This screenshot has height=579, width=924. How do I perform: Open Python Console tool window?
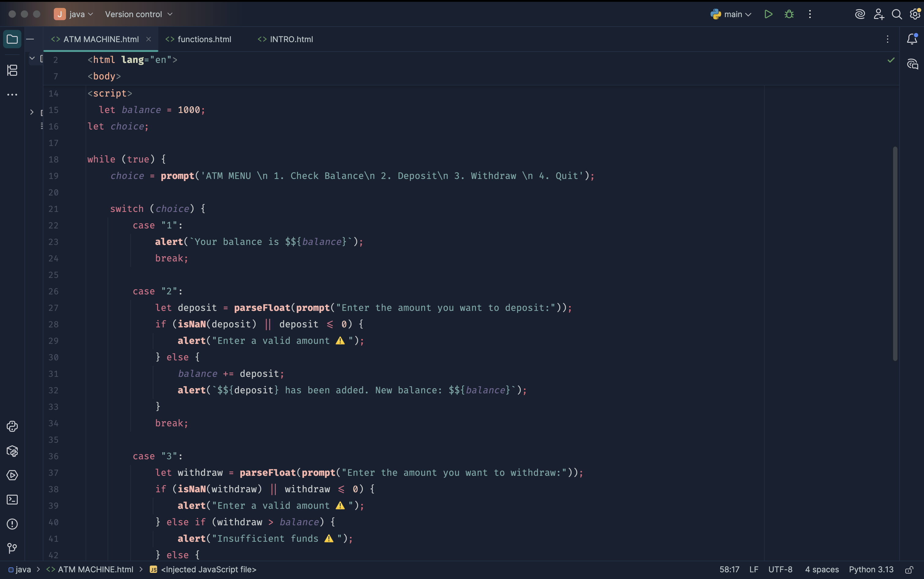click(x=12, y=426)
